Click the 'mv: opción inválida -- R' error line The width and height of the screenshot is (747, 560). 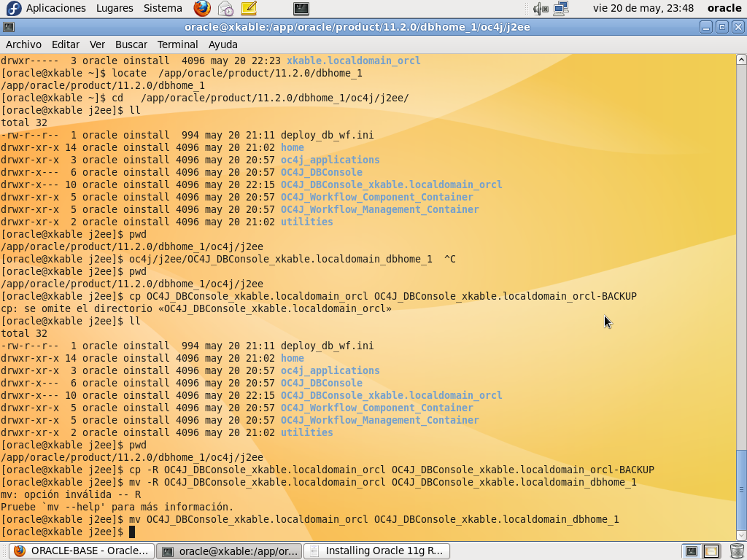[x=71, y=494]
